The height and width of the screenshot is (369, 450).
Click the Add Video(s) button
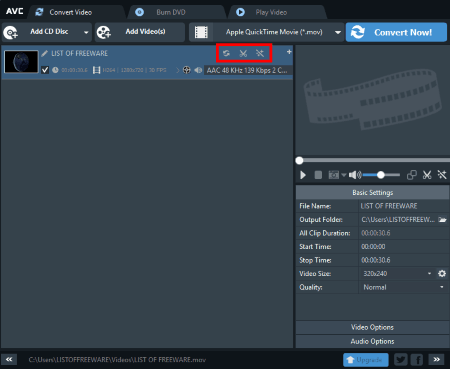coord(140,32)
